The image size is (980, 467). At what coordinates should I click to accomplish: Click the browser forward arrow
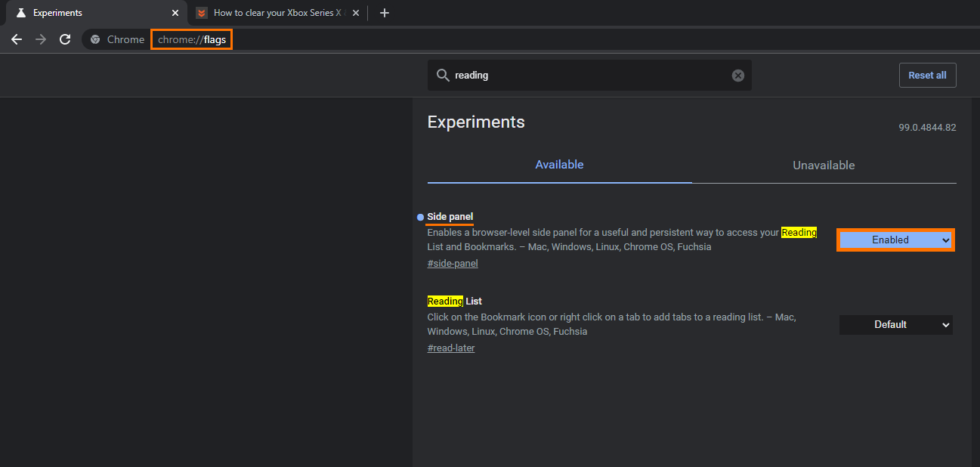tap(41, 39)
